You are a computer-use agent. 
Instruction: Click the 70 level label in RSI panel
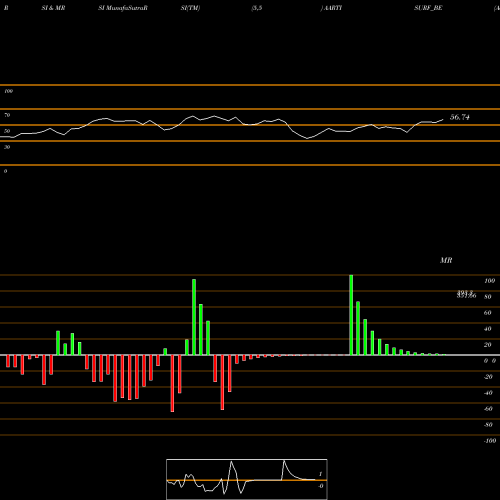7,115
